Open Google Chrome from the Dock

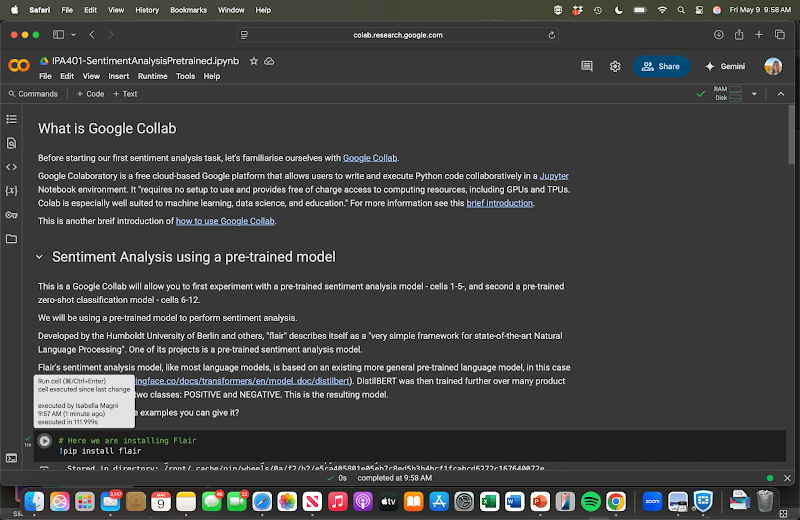(x=616, y=502)
